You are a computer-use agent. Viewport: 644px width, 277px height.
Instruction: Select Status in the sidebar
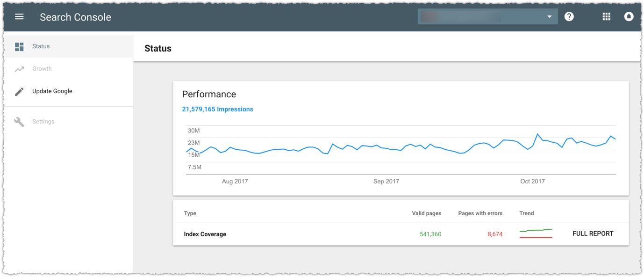[68, 46]
